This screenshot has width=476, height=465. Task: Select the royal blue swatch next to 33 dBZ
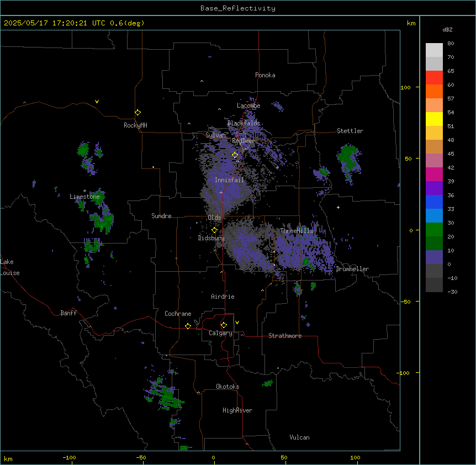434,202
